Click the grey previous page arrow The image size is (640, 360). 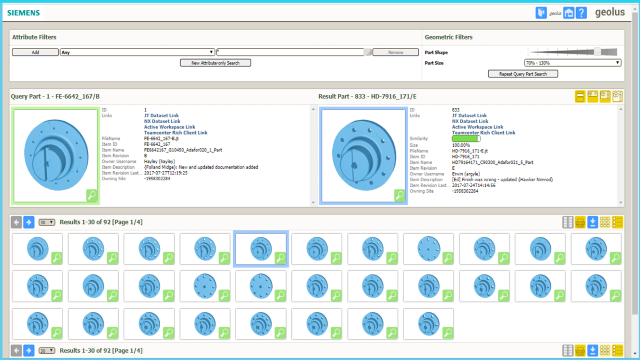pyautogui.click(x=16, y=222)
